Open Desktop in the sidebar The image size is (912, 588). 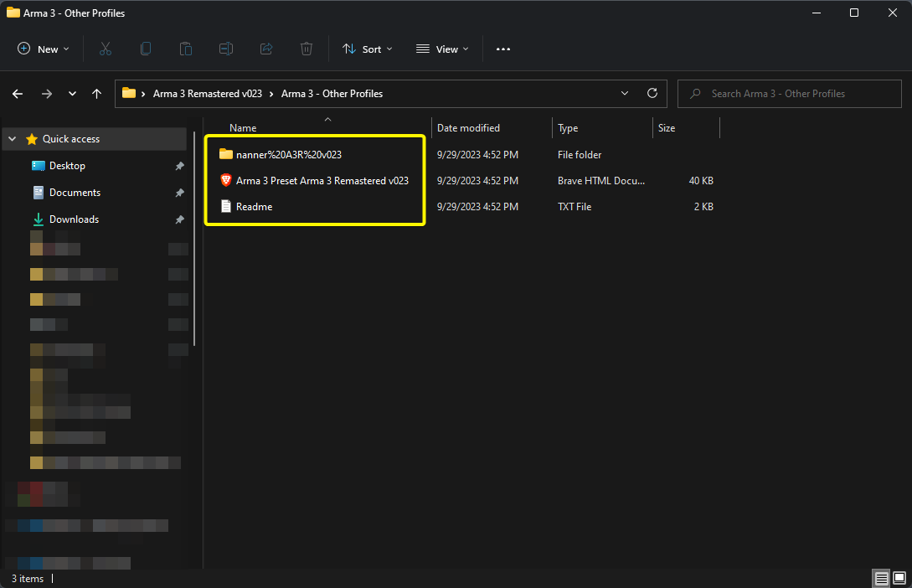point(68,166)
